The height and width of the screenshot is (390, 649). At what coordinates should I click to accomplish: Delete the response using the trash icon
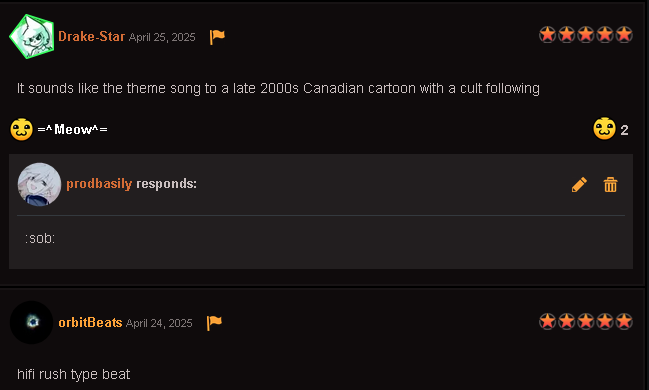pos(610,185)
